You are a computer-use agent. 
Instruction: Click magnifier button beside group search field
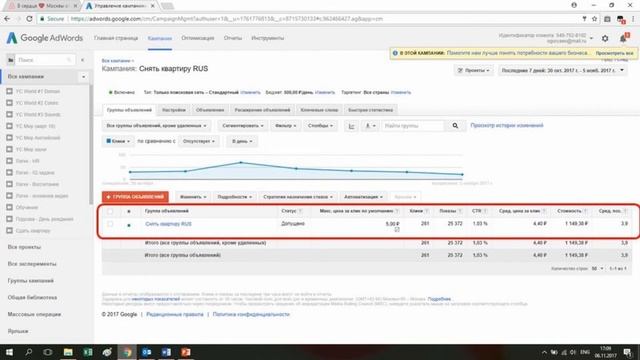(455, 126)
